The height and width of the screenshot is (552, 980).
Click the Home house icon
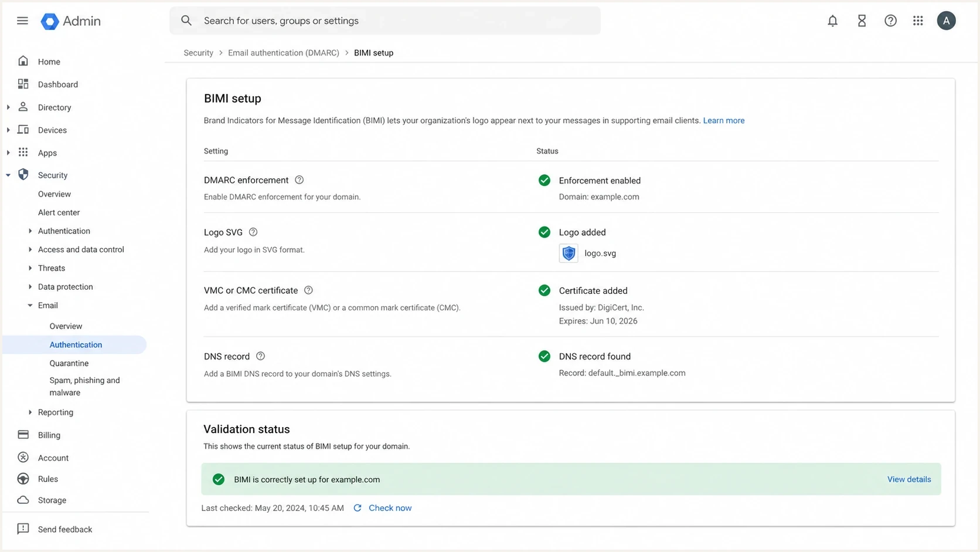[23, 61]
